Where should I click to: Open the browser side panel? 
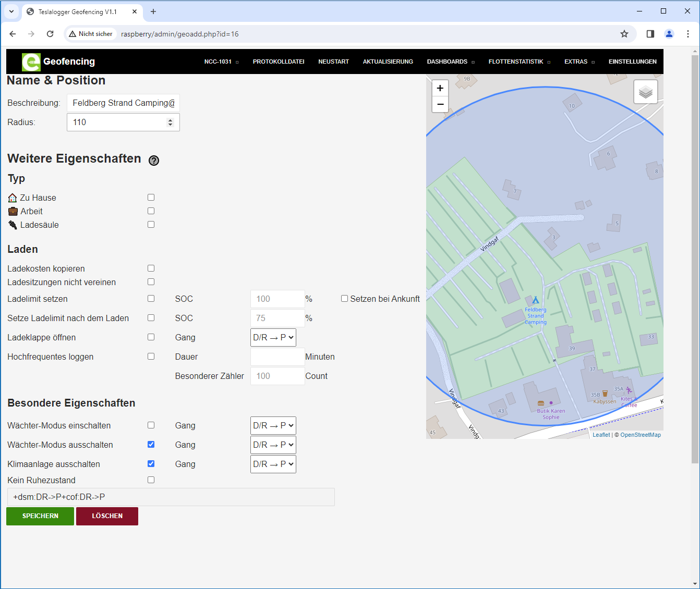coord(650,34)
